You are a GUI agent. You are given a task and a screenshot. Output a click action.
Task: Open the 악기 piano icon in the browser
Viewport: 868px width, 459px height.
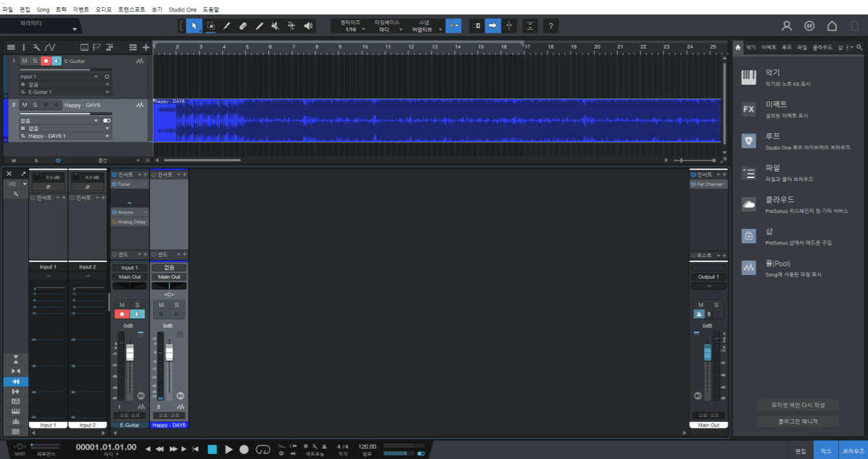tap(749, 77)
